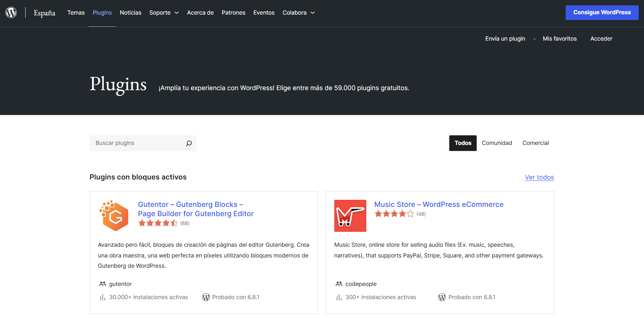
Task: Focus the Buscar plugins search field
Action: coord(143,143)
